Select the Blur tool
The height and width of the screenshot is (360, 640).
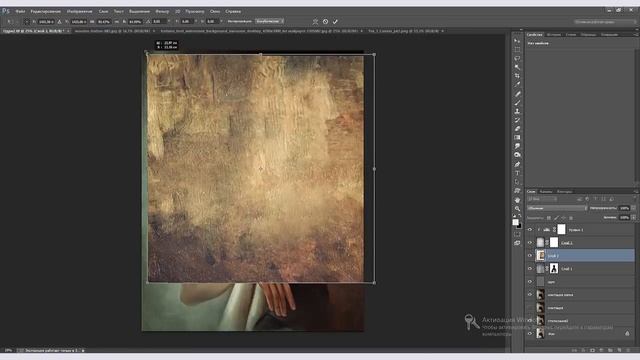pos(517,146)
